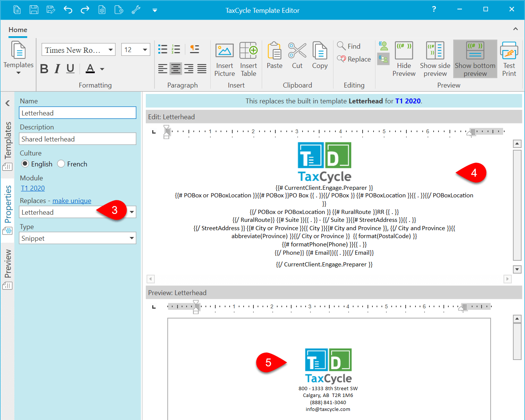
Task: Switch to the Properties side tab
Action: [8, 210]
